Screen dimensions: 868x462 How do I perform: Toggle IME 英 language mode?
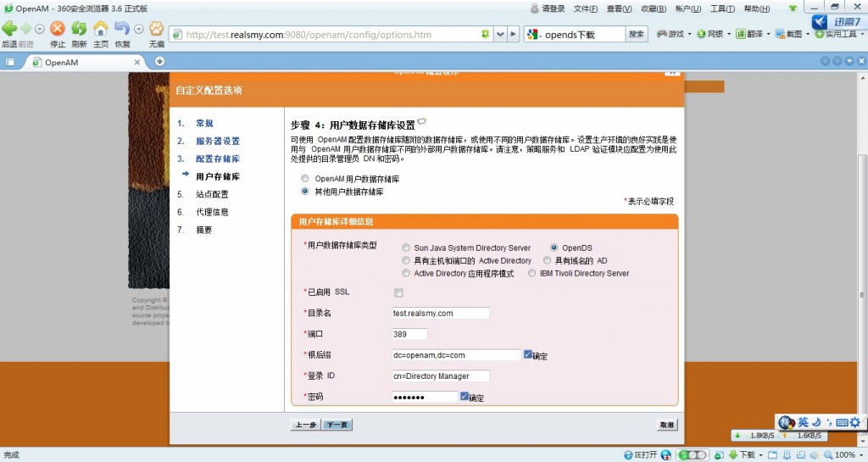[803, 422]
